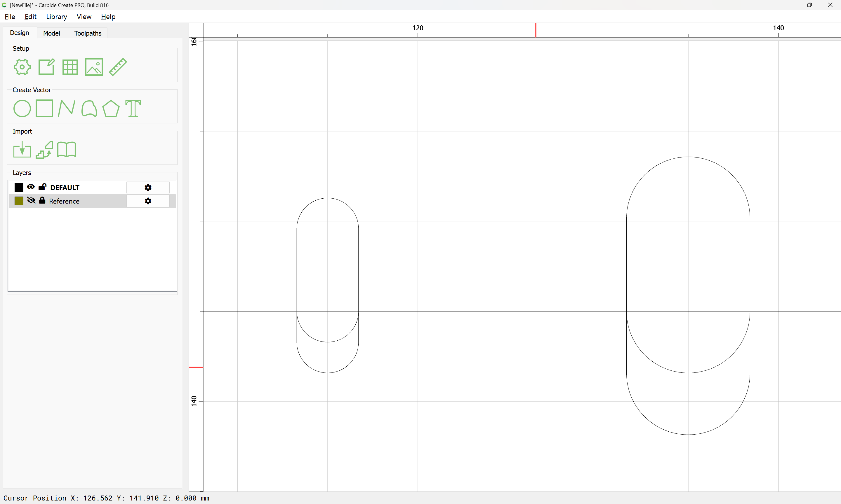Open DEFAULT layer settings gear button
Screen dimensions: 841x504
click(148, 188)
